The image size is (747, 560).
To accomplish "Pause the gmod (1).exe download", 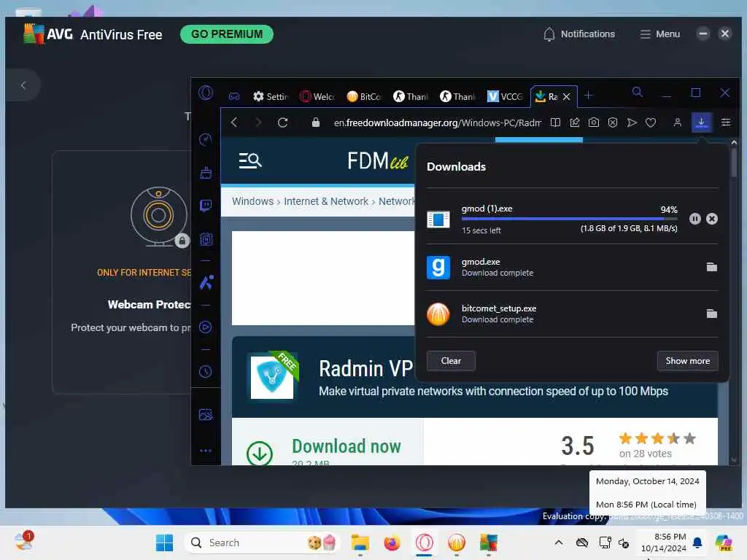I will pos(694,219).
